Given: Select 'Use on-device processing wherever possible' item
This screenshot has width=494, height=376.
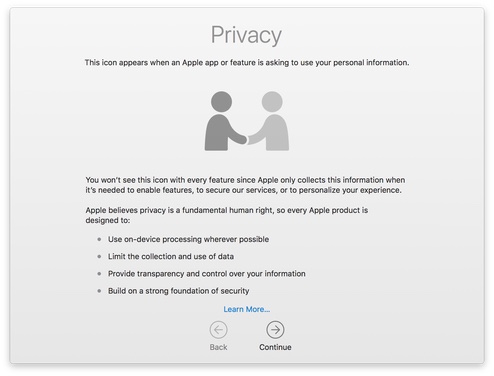Looking at the screenshot, I should pyautogui.click(x=188, y=239).
